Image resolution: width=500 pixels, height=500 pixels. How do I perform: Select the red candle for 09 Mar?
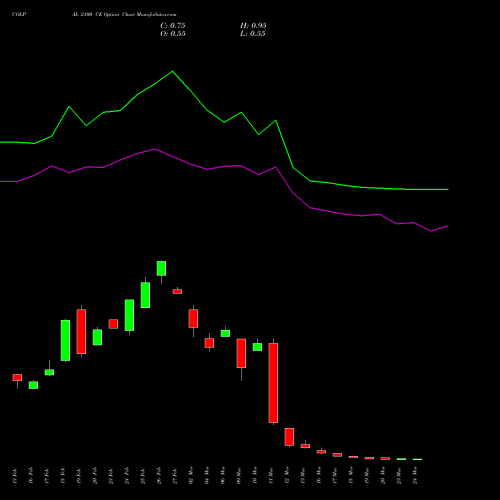tap(241, 353)
